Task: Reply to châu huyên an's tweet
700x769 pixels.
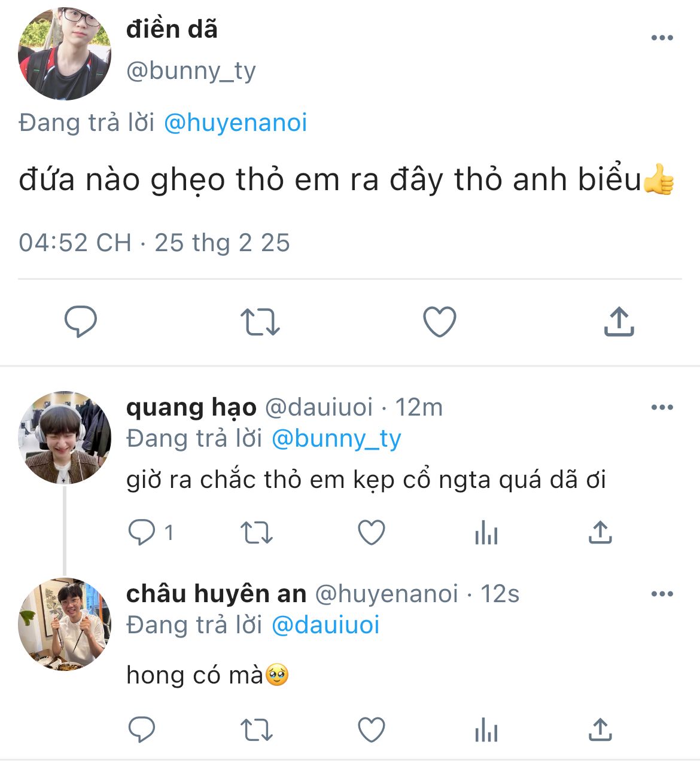Action: (142, 730)
